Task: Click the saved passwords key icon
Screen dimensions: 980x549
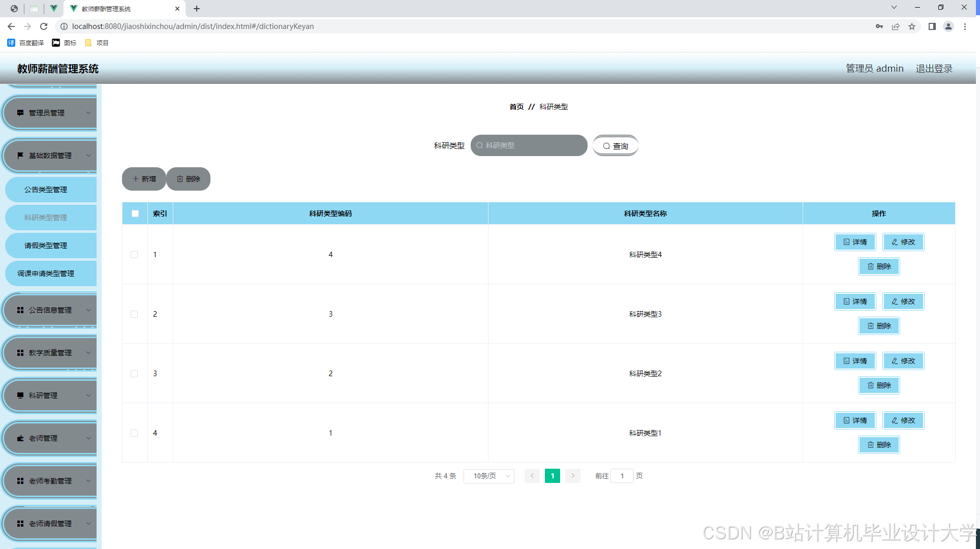Action: pyautogui.click(x=879, y=26)
